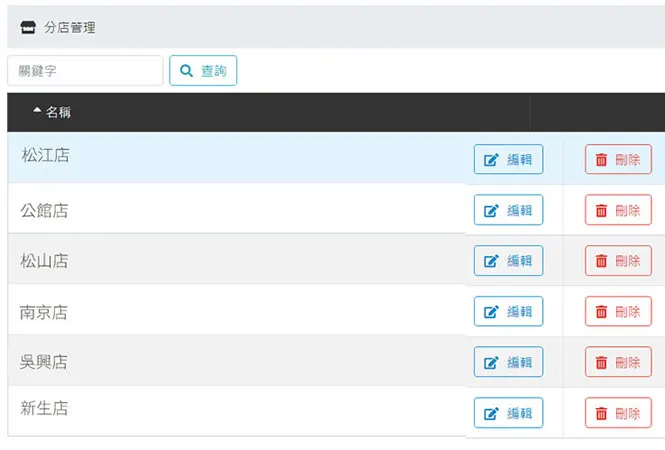Select the 松江店 row
This screenshot has height=450, width=665.
coord(336,157)
